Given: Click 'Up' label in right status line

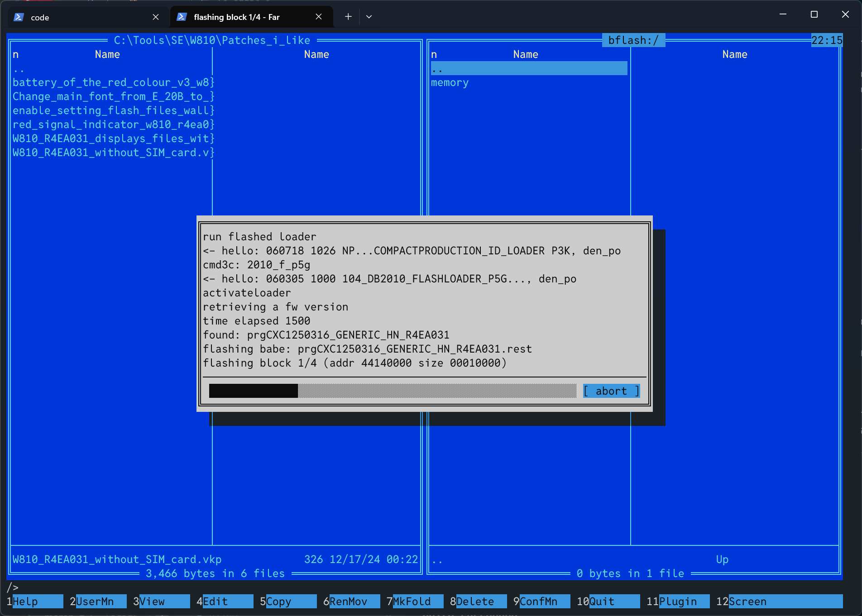Looking at the screenshot, I should 722,559.
